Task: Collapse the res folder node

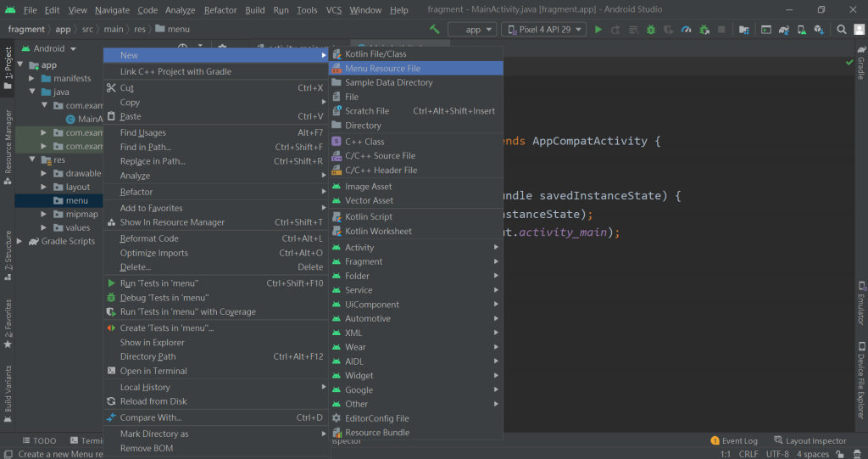Action: tap(31, 160)
